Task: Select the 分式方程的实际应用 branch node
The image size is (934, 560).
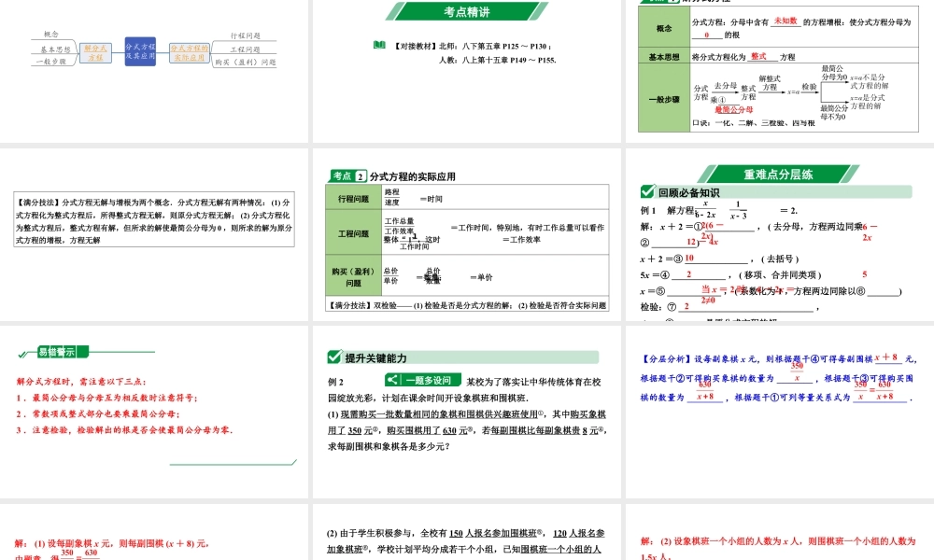Action: (190, 53)
